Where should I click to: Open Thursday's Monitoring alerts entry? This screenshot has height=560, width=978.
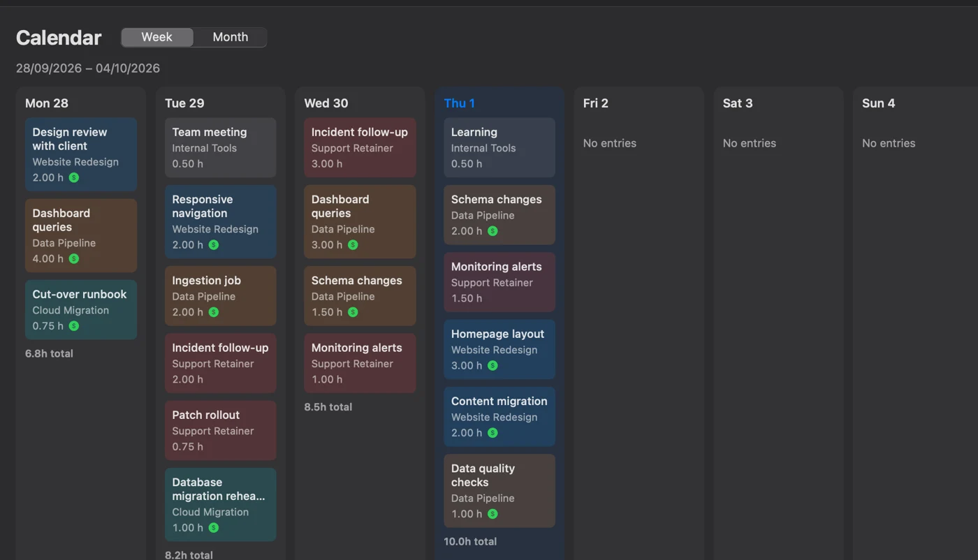[499, 282]
